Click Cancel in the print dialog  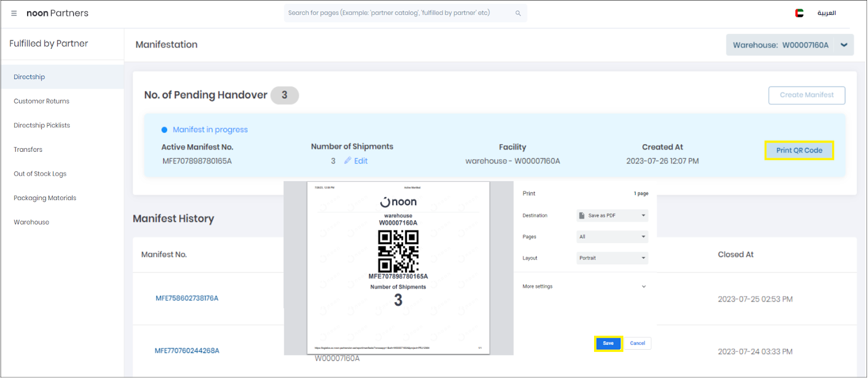(637, 343)
